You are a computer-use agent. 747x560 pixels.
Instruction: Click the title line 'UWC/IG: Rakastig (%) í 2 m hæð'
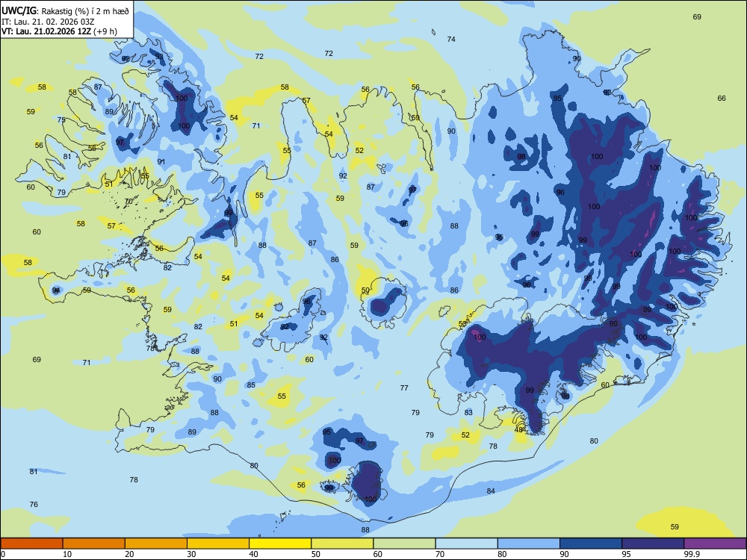pos(65,11)
